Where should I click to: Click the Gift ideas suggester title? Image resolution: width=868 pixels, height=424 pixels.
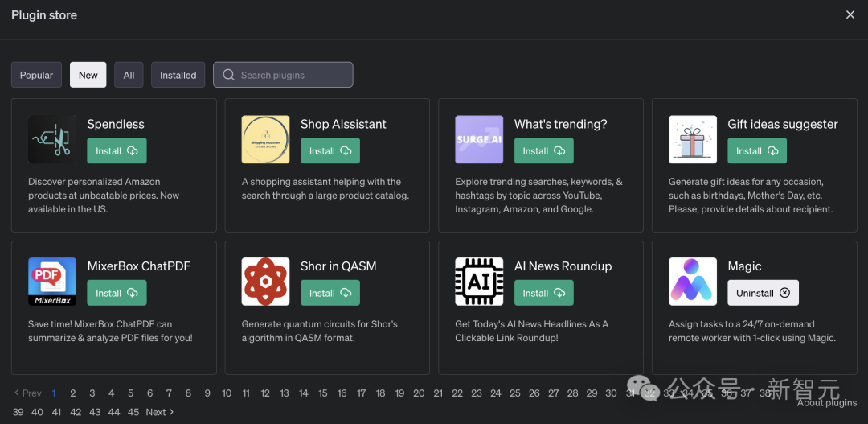tap(783, 124)
